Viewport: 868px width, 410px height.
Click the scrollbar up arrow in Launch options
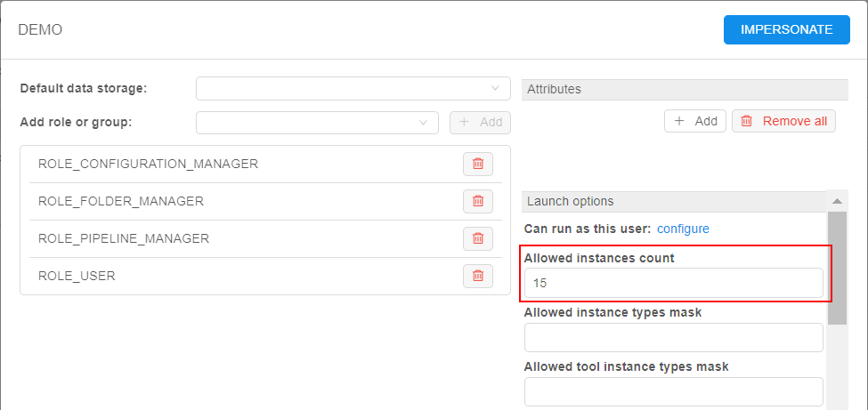click(838, 201)
